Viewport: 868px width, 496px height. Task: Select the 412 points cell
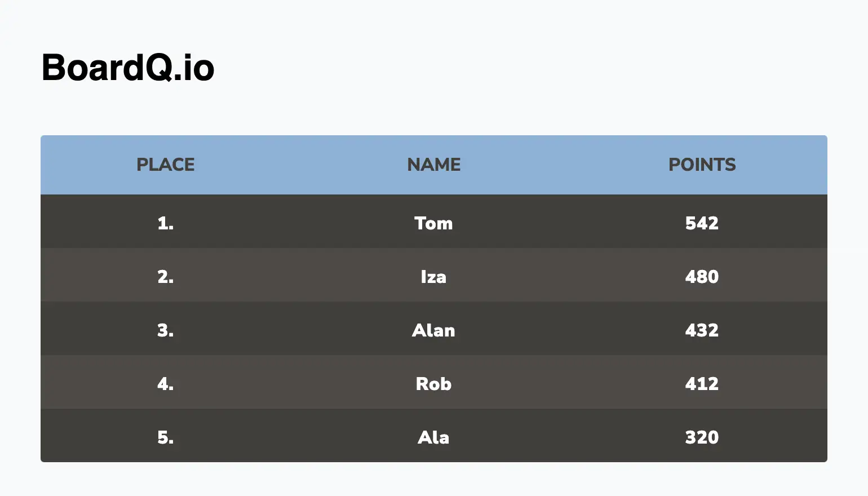click(x=702, y=384)
